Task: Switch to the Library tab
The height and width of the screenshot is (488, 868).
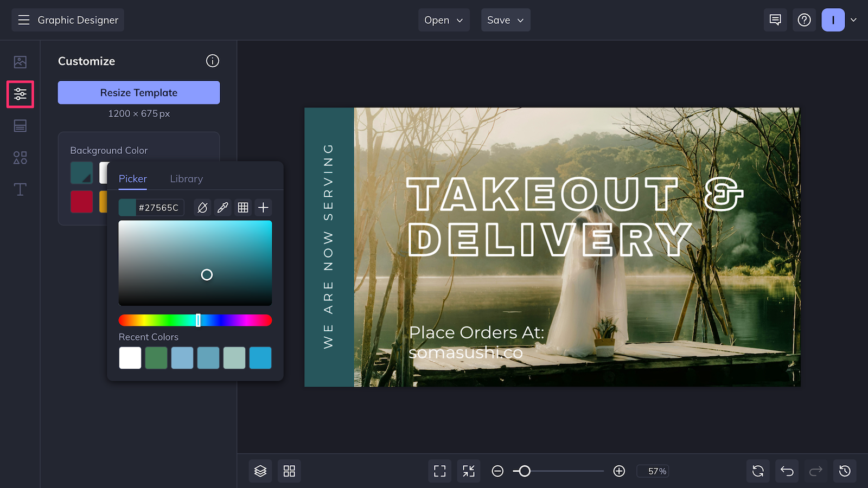Action: pos(186,178)
